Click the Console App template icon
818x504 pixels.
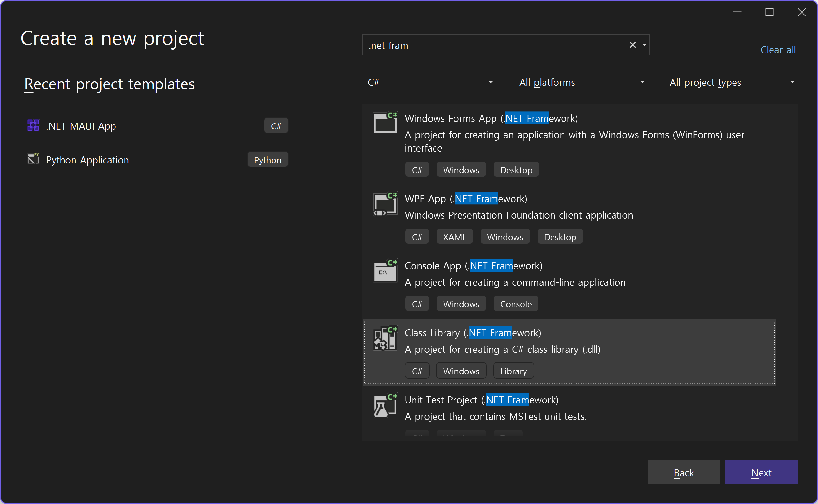point(385,271)
